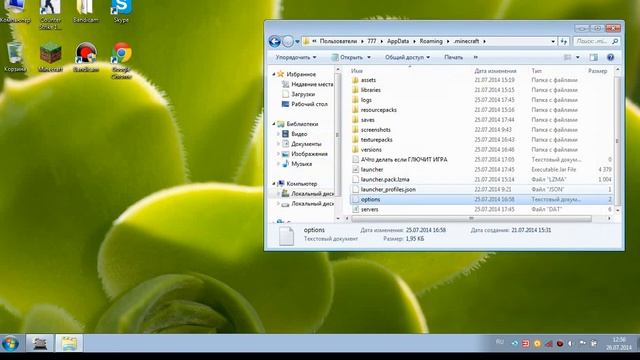Screen dimensions: 640x360
Task: Open the red Bandicam recorder shortcut
Action: coord(86,57)
